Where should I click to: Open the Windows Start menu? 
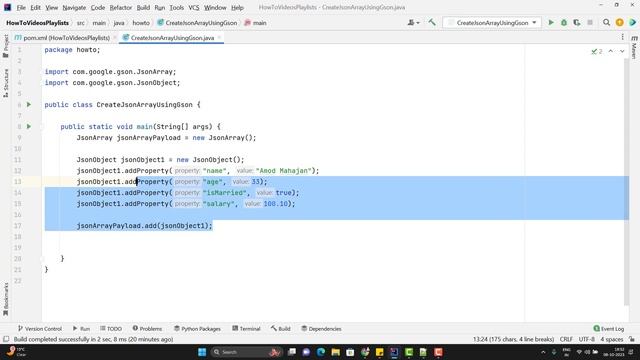(202, 352)
